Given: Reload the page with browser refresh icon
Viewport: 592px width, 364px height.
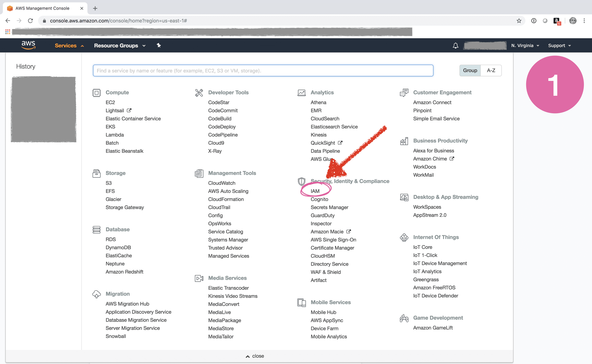Looking at the screenshot, I should (x=30, y=21).
